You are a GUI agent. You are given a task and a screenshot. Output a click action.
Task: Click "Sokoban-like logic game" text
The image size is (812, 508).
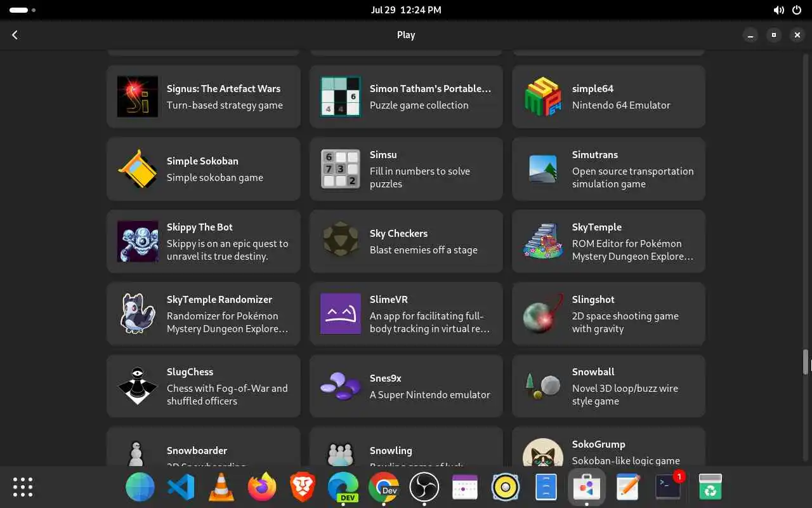point(625,461)
